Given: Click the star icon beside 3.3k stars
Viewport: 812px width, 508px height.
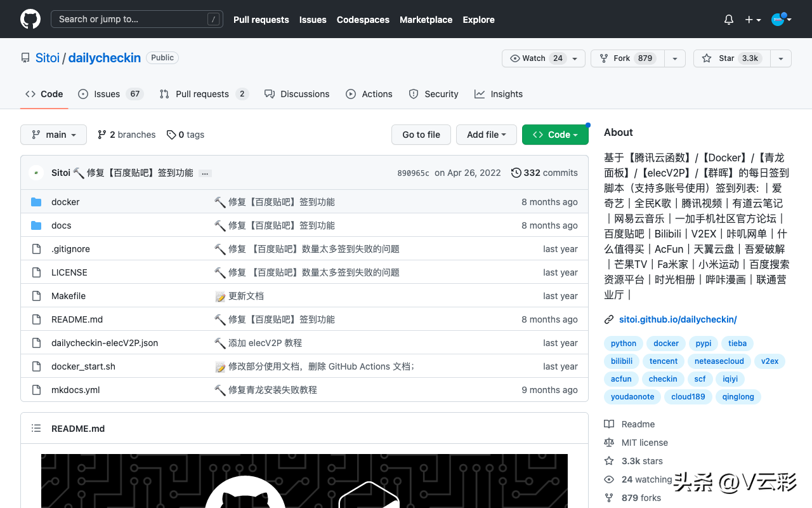Looking at the screenshot, I should point(609,461).
